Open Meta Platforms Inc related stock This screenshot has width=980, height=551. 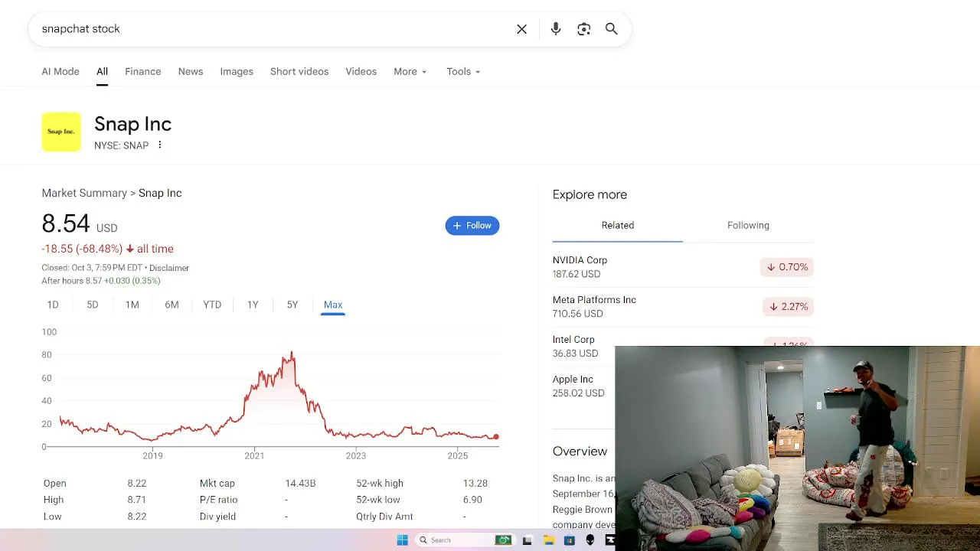(683, 307)
